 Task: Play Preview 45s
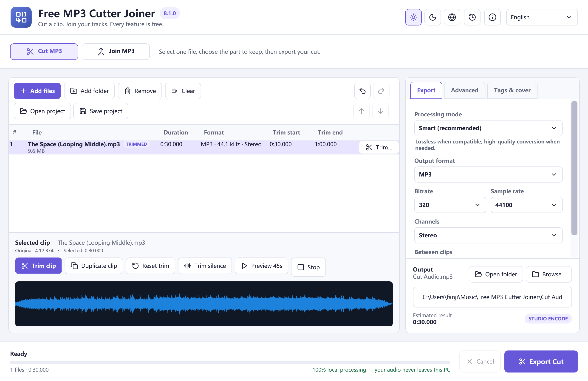pyautogui.click(x=261, y=266)
